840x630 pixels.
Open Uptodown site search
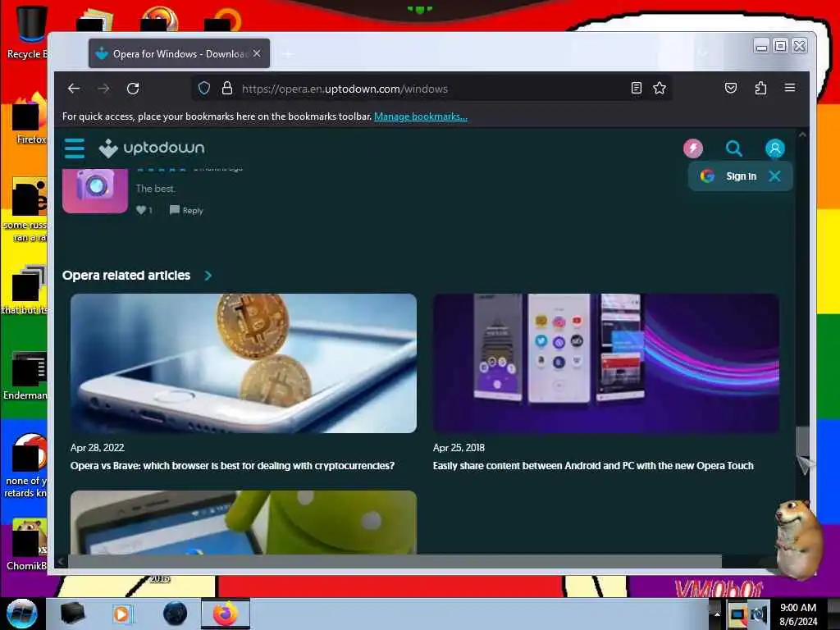(733, 148)
